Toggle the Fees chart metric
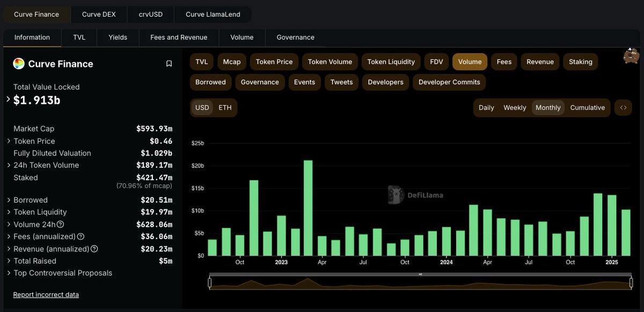This screenshot has width=644, height=312. (504, 62)
